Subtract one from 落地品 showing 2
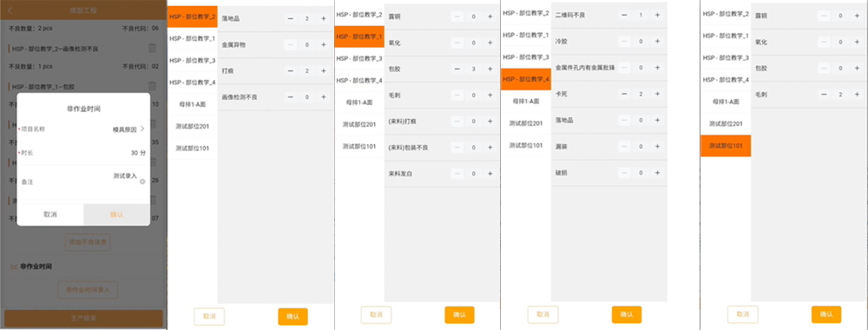Viewport: 868px width, 330px height. pos(291,18)
